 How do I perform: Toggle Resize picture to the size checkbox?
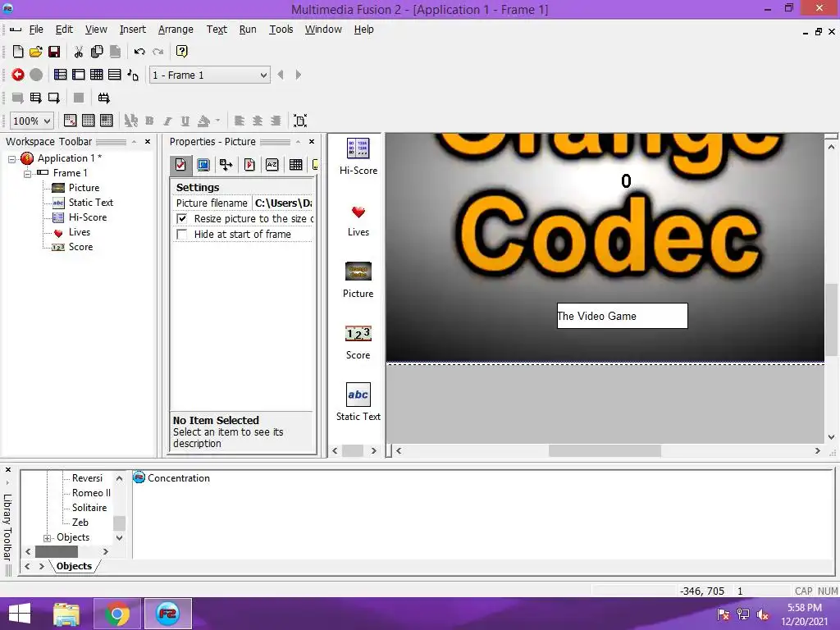click(x=182, y=218)
